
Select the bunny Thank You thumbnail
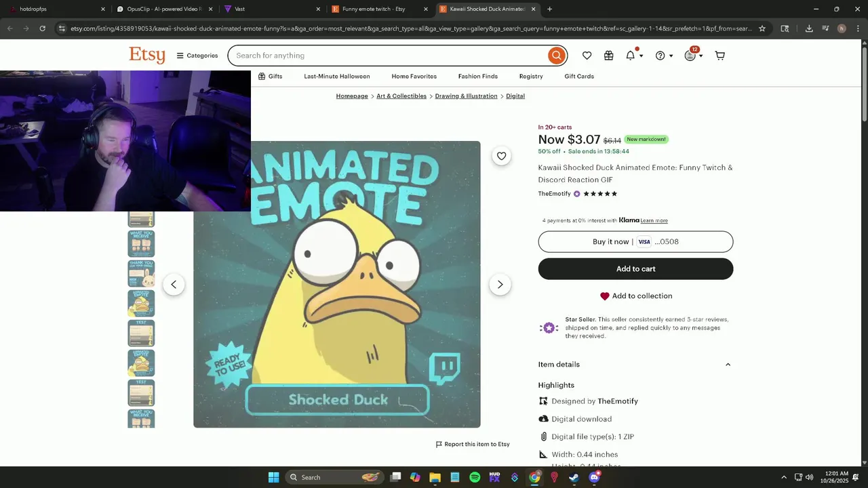click(141, 274)
